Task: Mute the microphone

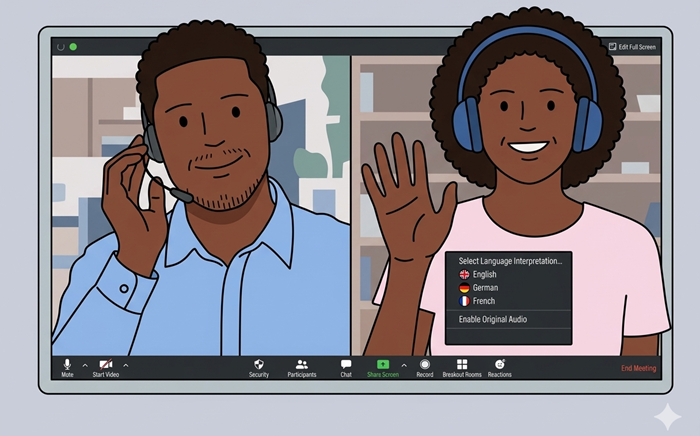Action: click(x=67, y=366)
